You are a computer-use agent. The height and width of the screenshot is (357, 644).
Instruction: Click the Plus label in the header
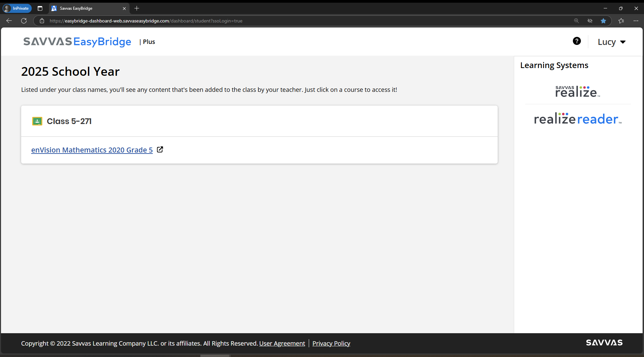[149, 42]
